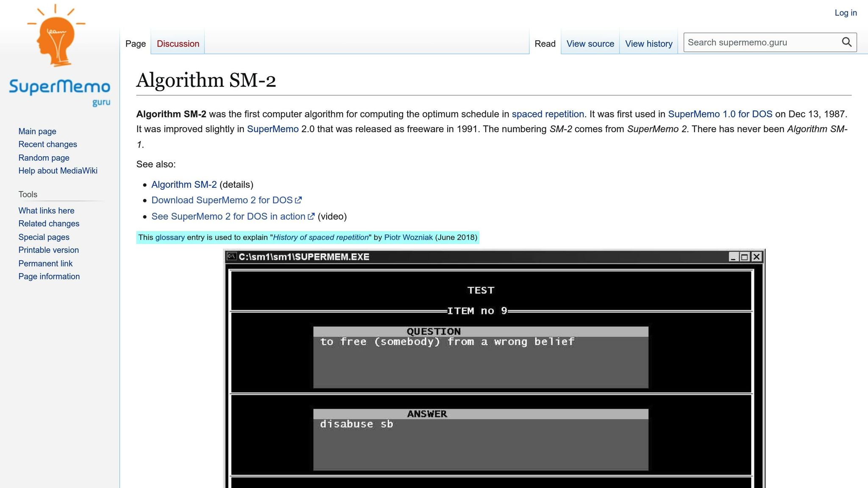868x488 pixels.
Task: Open Help about MediaWiki
Action: (58, 171)
